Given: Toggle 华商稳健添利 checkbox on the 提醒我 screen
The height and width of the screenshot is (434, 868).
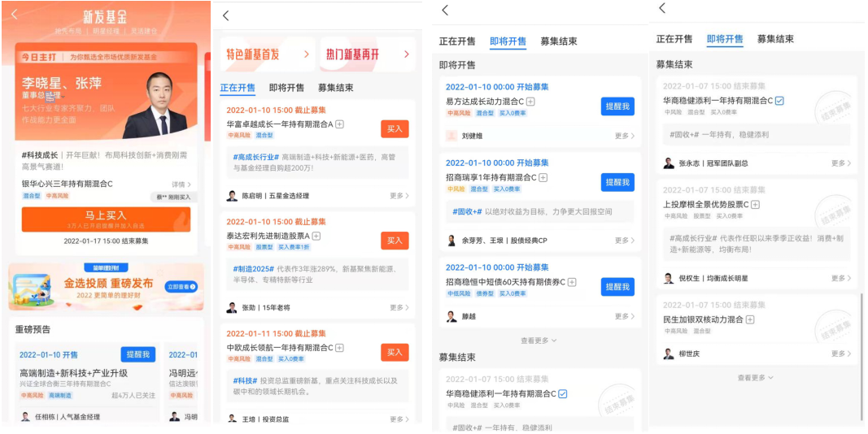Looking at the screenshot, I should pyautogui.click(x=562, y=393).
